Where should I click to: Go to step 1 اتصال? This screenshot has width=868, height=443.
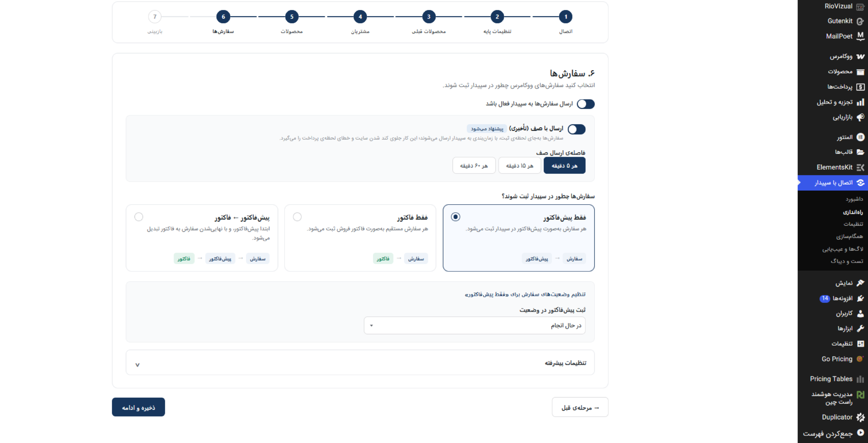pyautogui.click(x=565, y=17)
